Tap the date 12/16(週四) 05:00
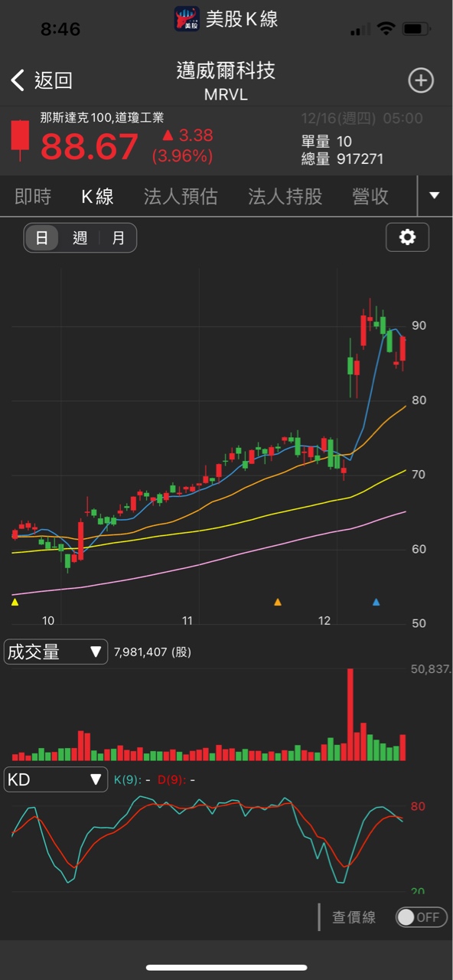453x980 pixels. click(x=361, y=119)
